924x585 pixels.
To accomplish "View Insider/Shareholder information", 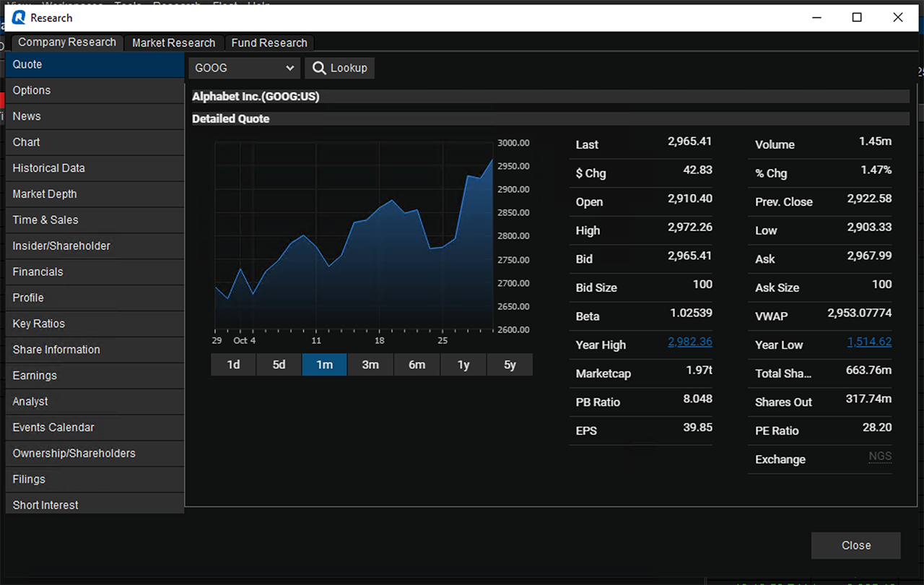I will (x=95, y=246).
